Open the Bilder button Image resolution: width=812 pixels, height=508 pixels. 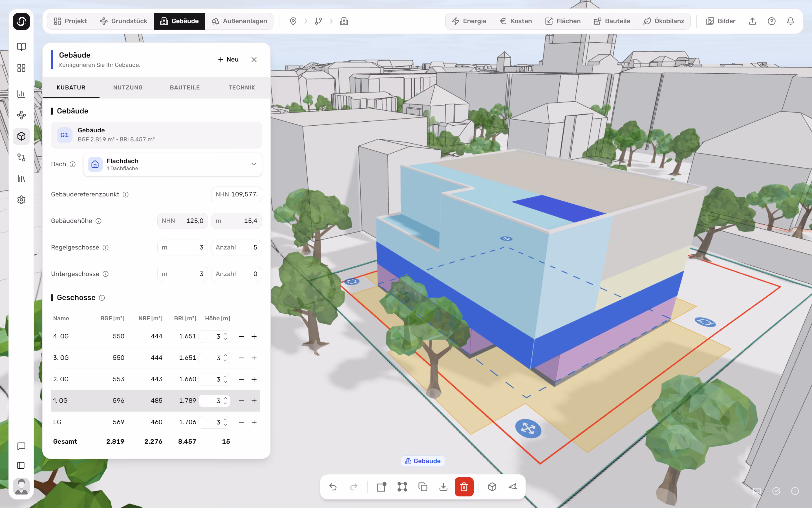(x=720, y=21)
